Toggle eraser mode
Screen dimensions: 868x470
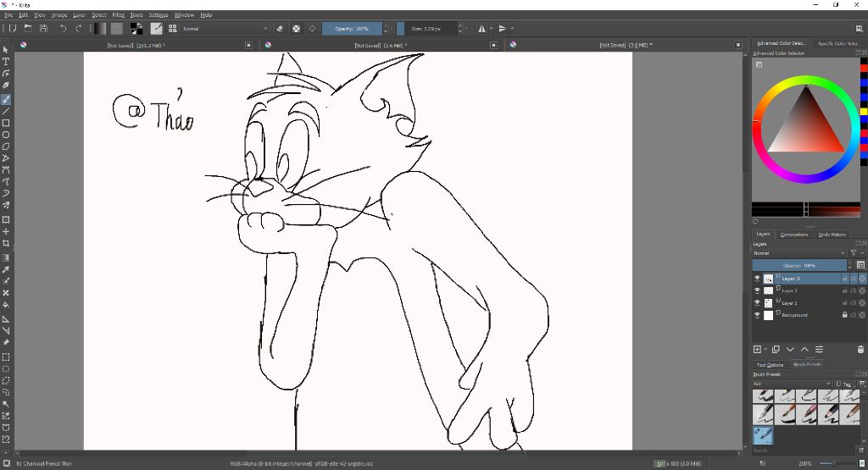click(x=280, y=28)
